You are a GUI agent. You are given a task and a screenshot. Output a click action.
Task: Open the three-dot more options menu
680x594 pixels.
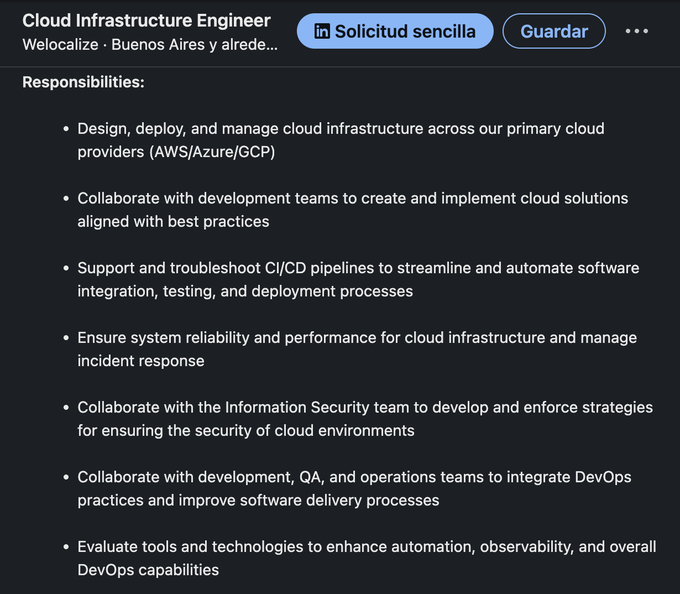coord(637,31)
